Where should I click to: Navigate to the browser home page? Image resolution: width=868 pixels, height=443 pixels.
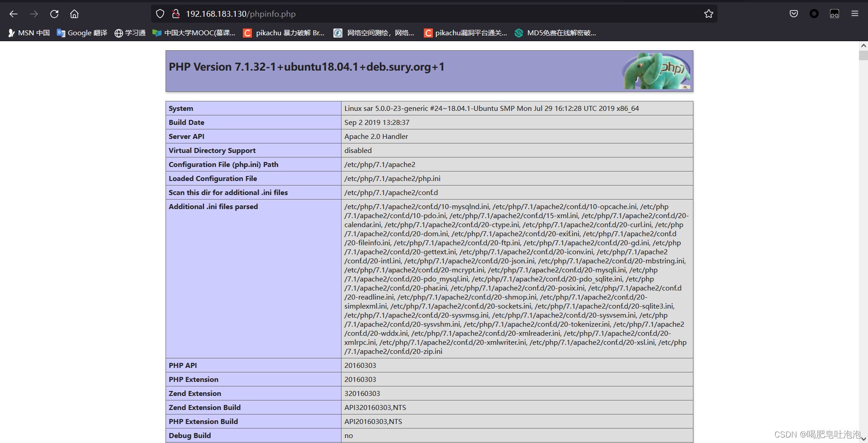tap(74, 14)
